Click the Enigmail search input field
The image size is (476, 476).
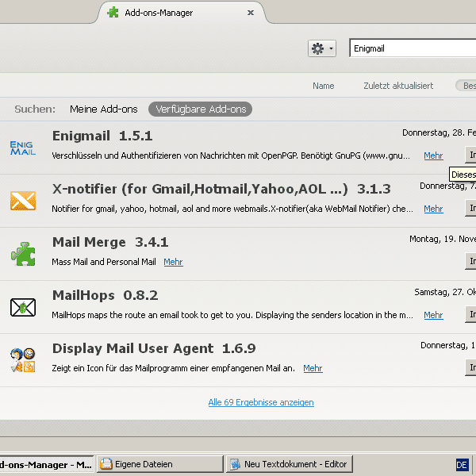[x=413, y=48]
